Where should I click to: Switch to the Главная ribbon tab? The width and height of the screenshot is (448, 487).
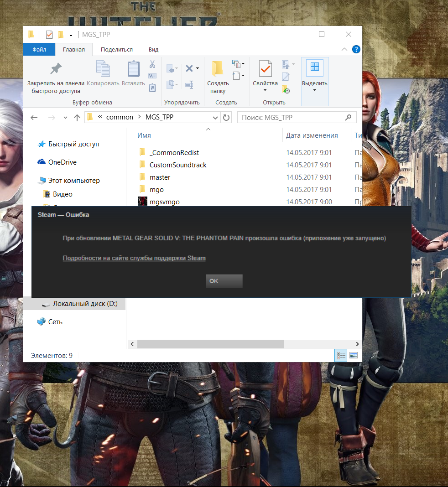tap(74, 50)
